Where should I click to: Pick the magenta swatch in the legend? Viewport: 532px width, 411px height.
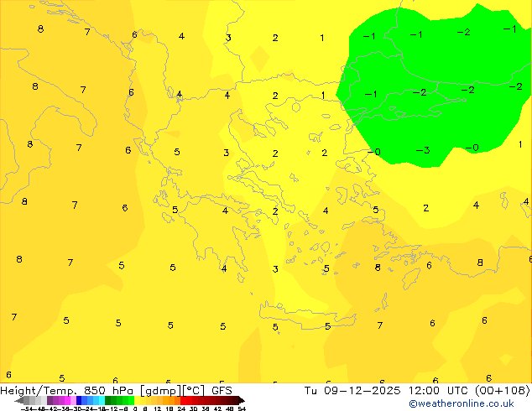point(67,400)
